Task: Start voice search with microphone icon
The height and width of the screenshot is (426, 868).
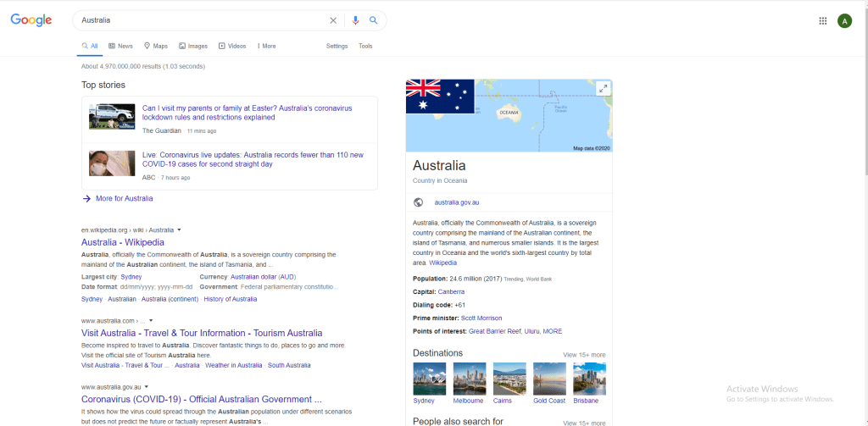Action: tap(356, 20)
